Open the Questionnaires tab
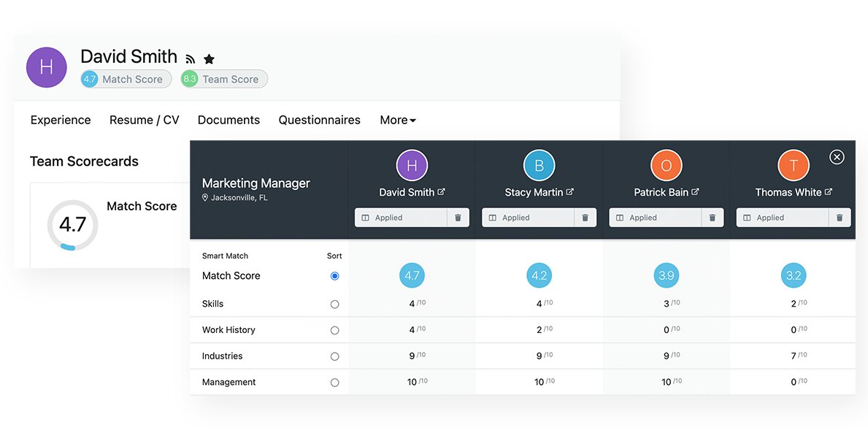Screen dimensions: 868x428 [319, 121]
